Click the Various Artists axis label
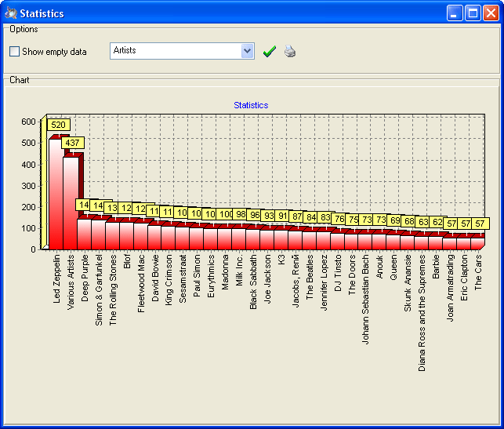The width and height of the screenshot is (504, 429). [71, 282]
